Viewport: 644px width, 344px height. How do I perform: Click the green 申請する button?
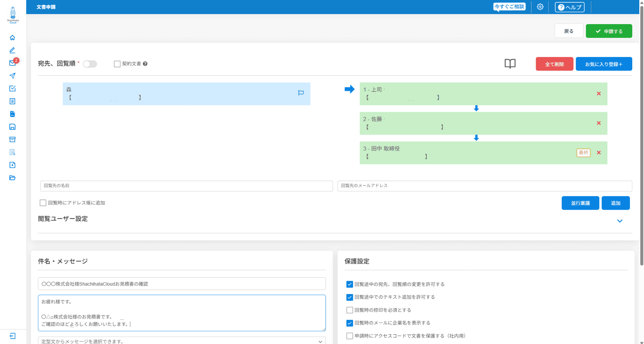click(x=609, y=31)
